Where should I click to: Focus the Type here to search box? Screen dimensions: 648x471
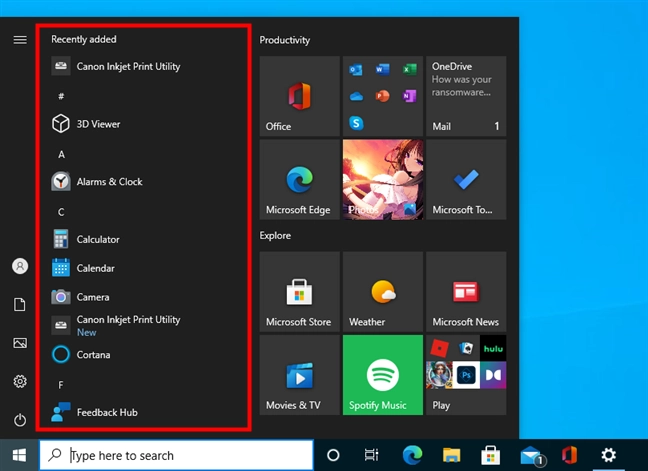pyautogui.click(x=176, y=455)
